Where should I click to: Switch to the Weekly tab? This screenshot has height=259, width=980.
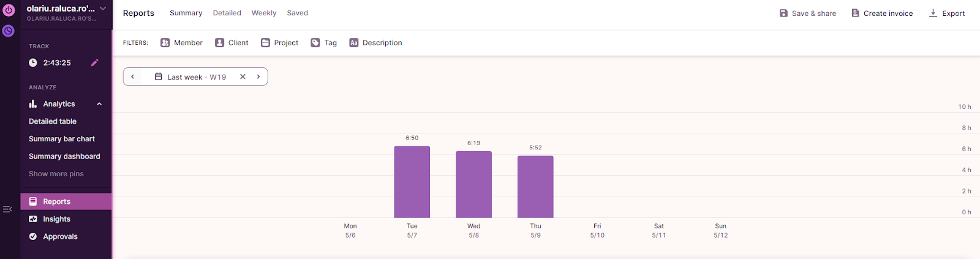tap(264, 13)
